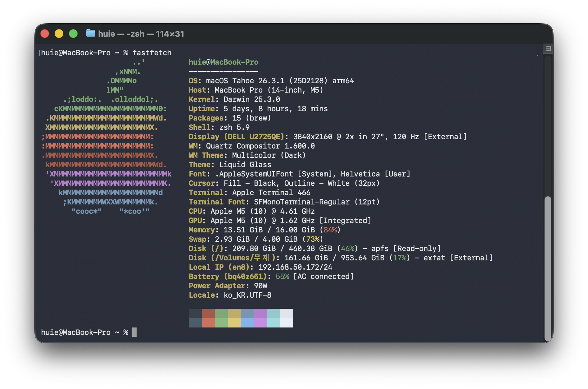Viewport: 588px width, 389px height.
Task: Click the bright yellow swatch in bottom palette row
Action: (234, 323)
